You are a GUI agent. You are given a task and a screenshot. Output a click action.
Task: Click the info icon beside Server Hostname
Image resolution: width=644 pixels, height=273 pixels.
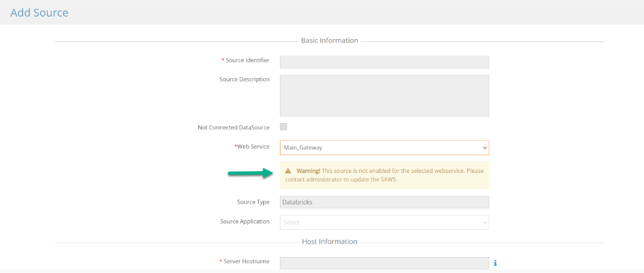(x=495, y=263)
